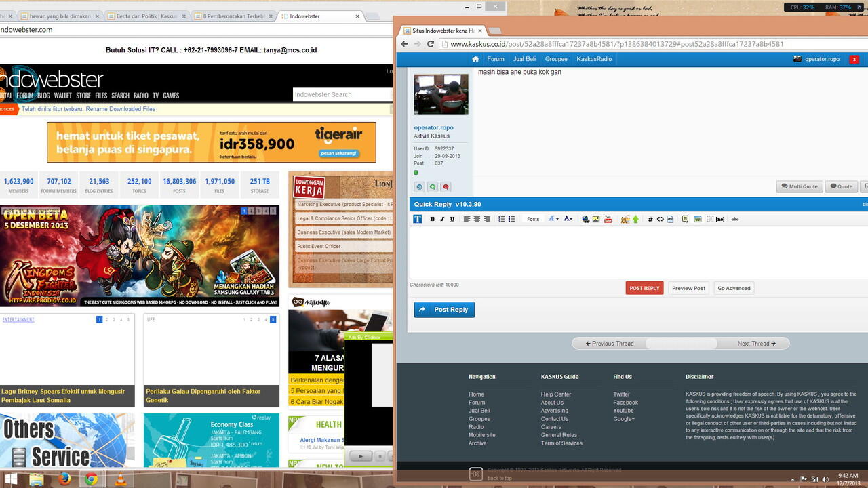Open Windows Start button
Viewport: 868px width, 488px height.
tap(11, 479)
